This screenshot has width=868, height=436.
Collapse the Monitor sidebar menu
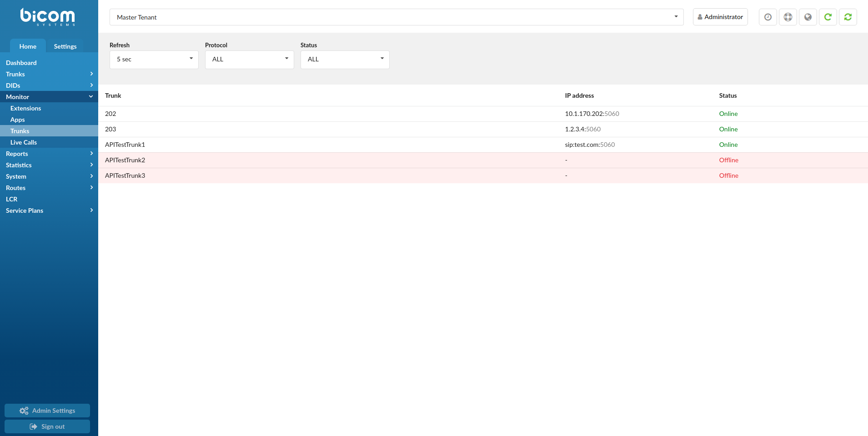pos(49,97)
